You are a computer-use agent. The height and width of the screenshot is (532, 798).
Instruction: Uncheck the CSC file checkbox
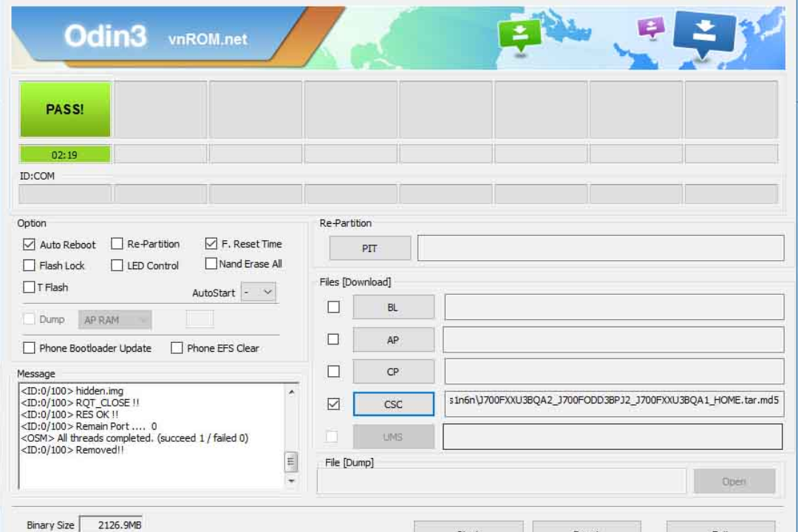point(333,404)
